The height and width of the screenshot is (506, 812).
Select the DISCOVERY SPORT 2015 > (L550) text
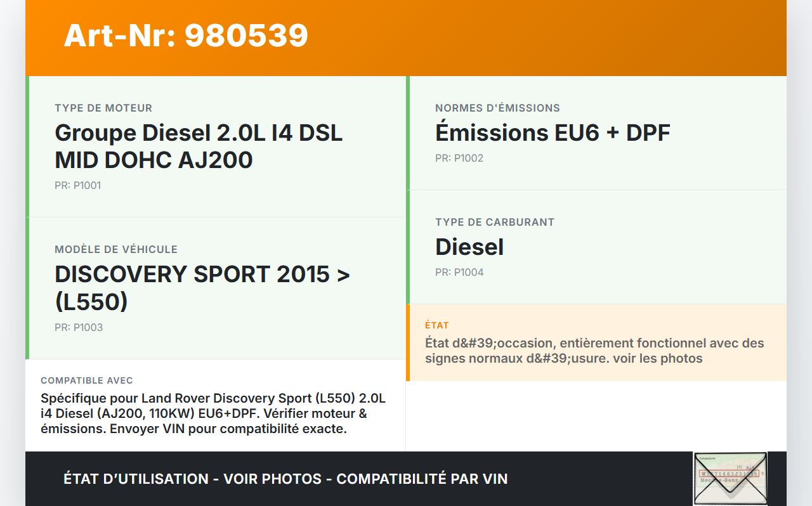coord(202,288)
